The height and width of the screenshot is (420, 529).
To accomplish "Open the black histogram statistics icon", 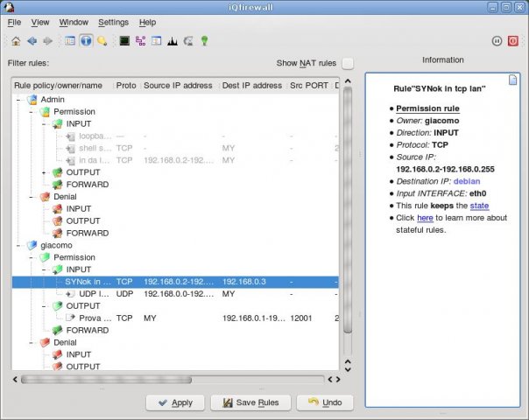I will tap(173, 41).
